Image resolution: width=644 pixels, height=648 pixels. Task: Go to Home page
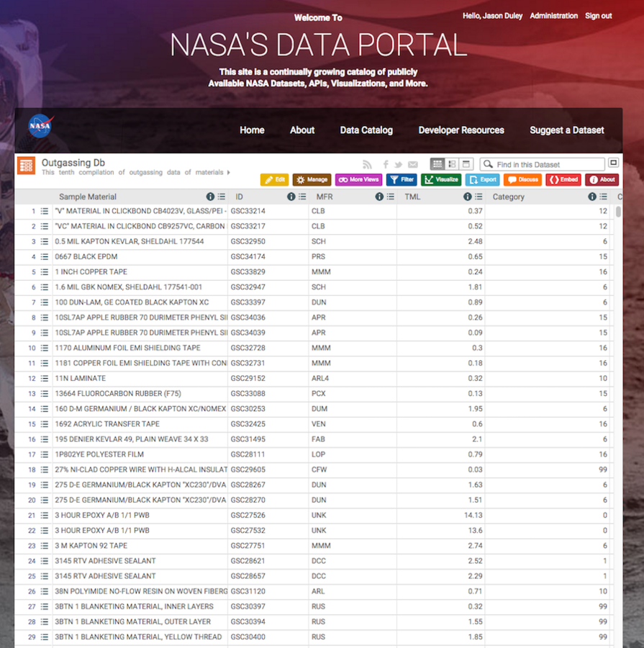tap(252, 130)
